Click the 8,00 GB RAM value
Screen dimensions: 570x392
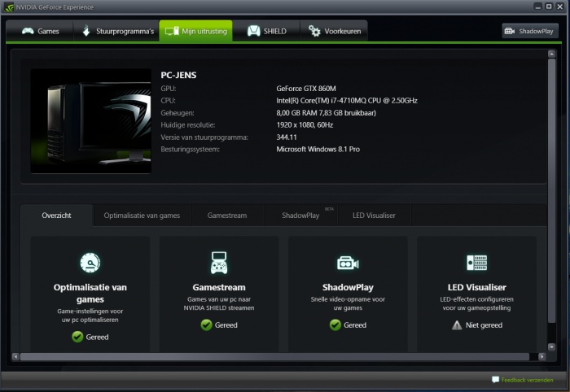(326, 113)
